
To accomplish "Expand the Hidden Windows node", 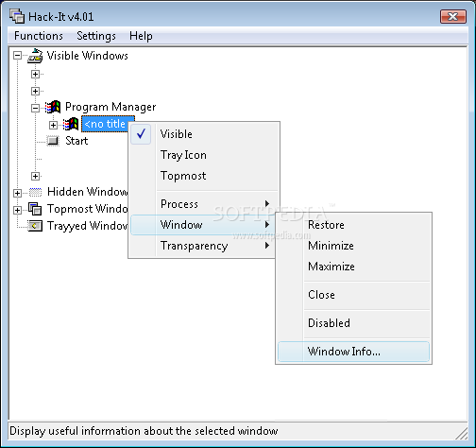I will [18, 193].
